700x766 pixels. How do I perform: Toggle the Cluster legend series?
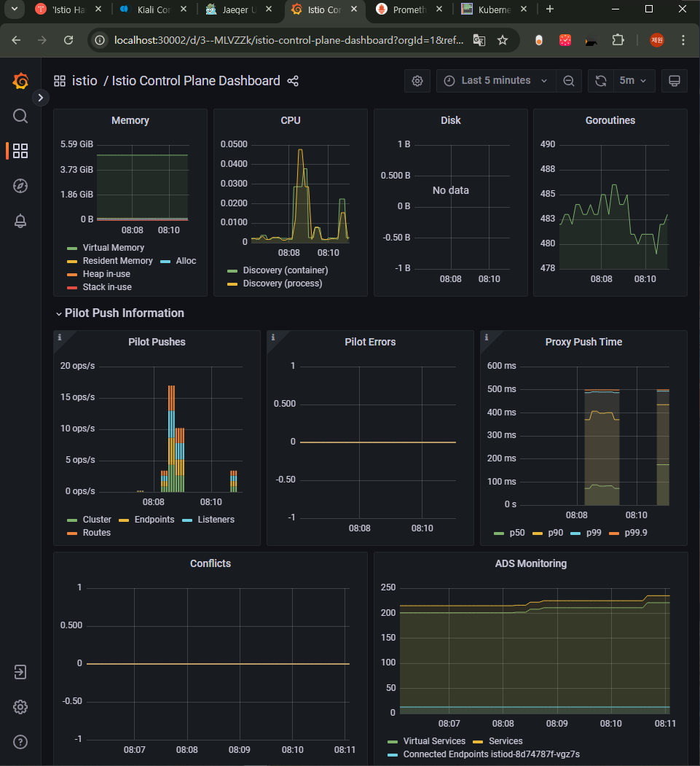(x=97, y=520)
